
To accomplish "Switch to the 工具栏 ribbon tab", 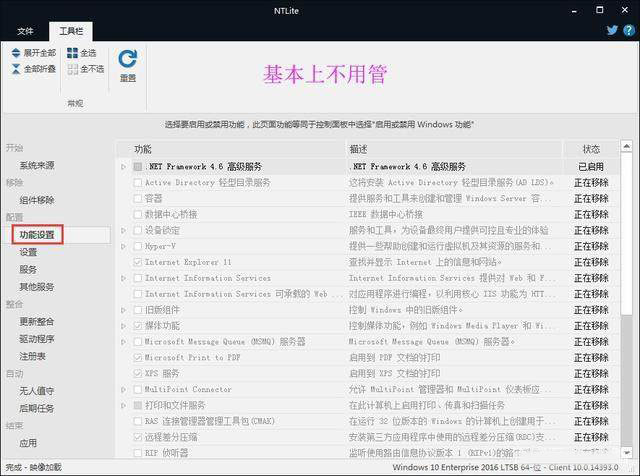I will pos(71,31).
